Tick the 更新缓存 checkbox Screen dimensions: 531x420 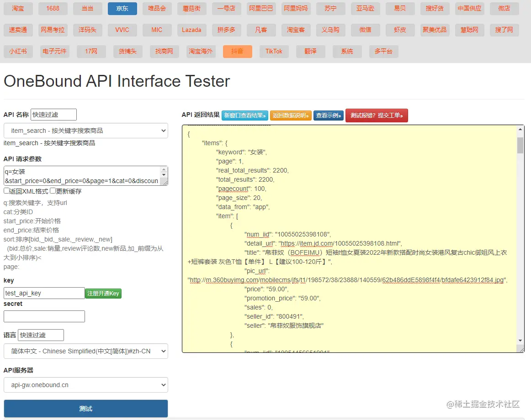[x=53, y=191]
